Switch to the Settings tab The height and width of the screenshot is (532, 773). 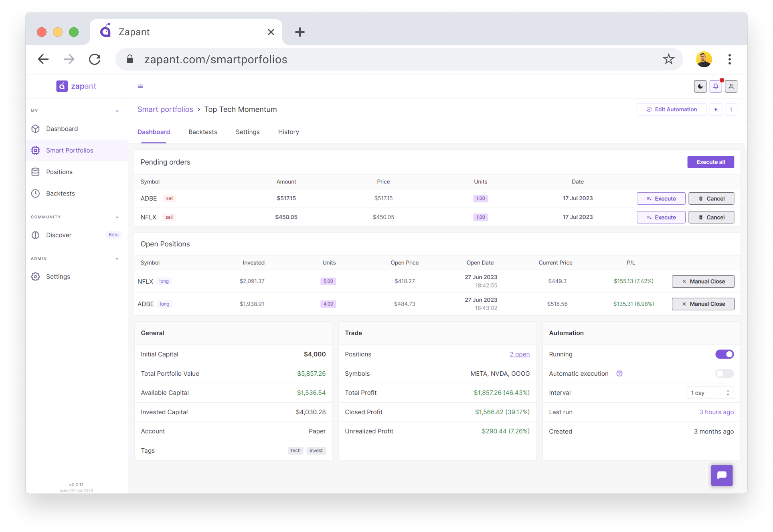(x=247, y=132)
